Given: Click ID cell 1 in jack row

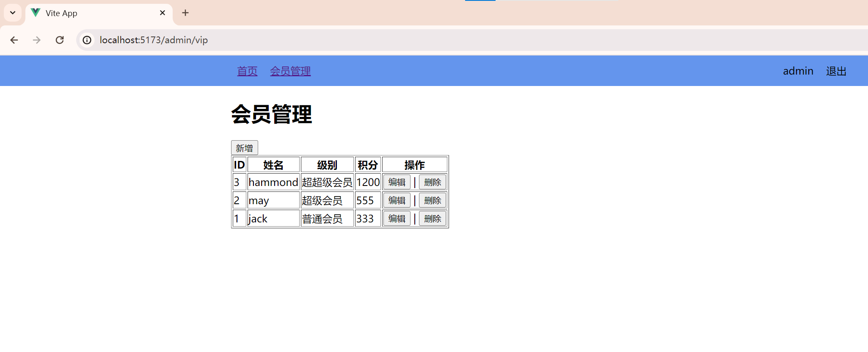Looking at the screenshot, I should 240,219.
